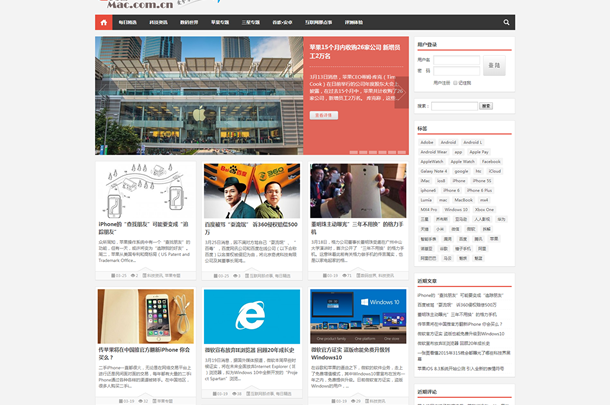Open the 三星专题 navigation menu item

tap(251, 23)
